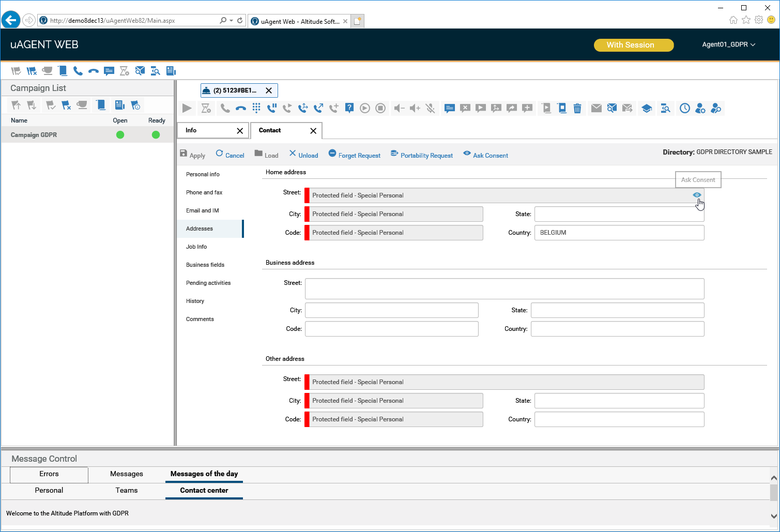Click the chat with X icon
Screen dimensions: 780x532
pos(465,108)
